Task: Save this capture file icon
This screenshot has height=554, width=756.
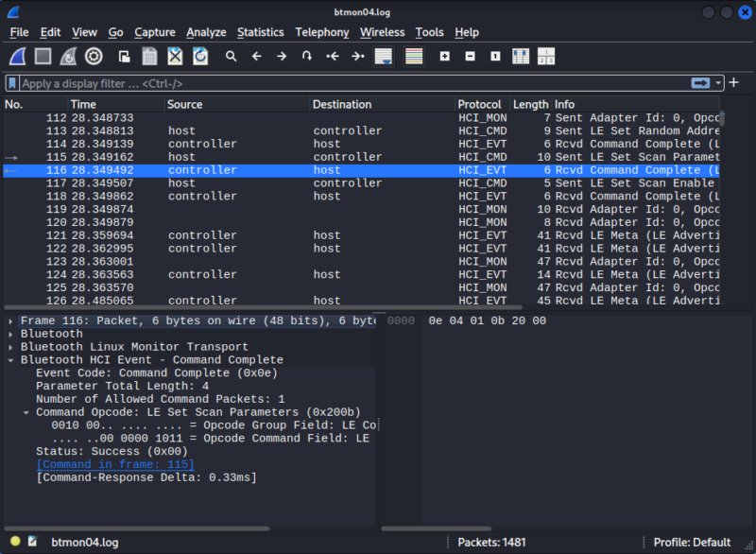Action: pyautogui.click(x=150, y=57)
